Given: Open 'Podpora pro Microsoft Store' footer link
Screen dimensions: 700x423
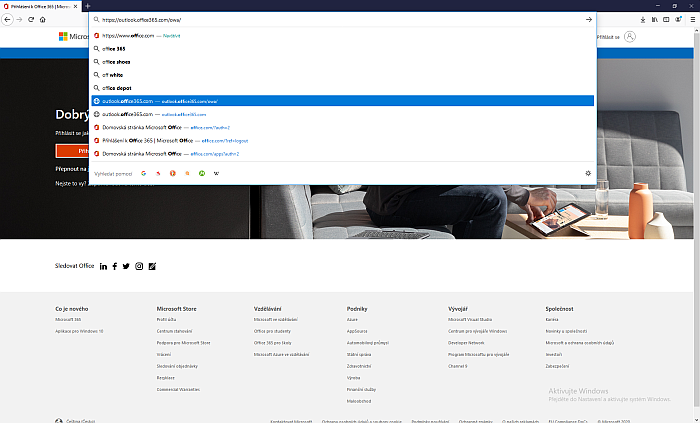Looking at the screenshot, I should [183, 343].
